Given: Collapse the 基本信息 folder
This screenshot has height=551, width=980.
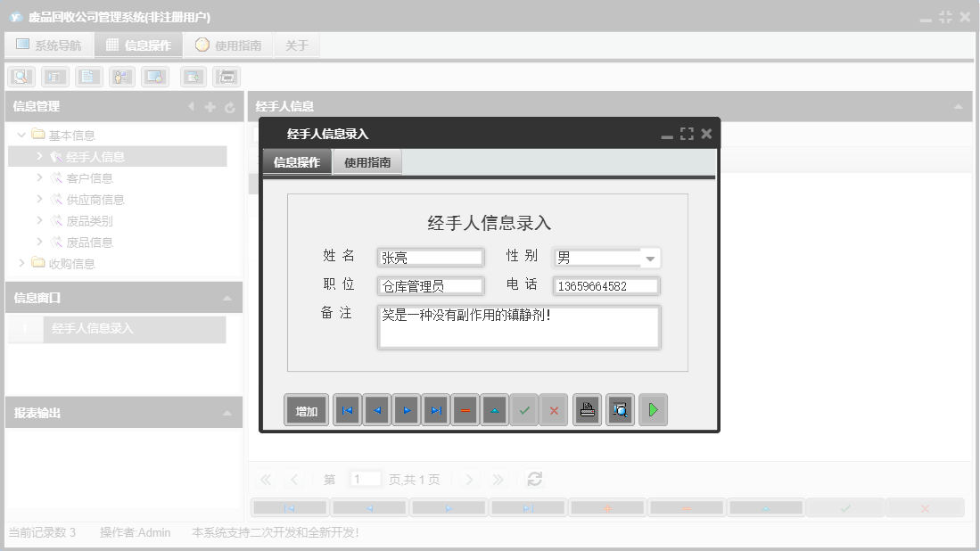Looking at the screenshot, I should 20,134.
